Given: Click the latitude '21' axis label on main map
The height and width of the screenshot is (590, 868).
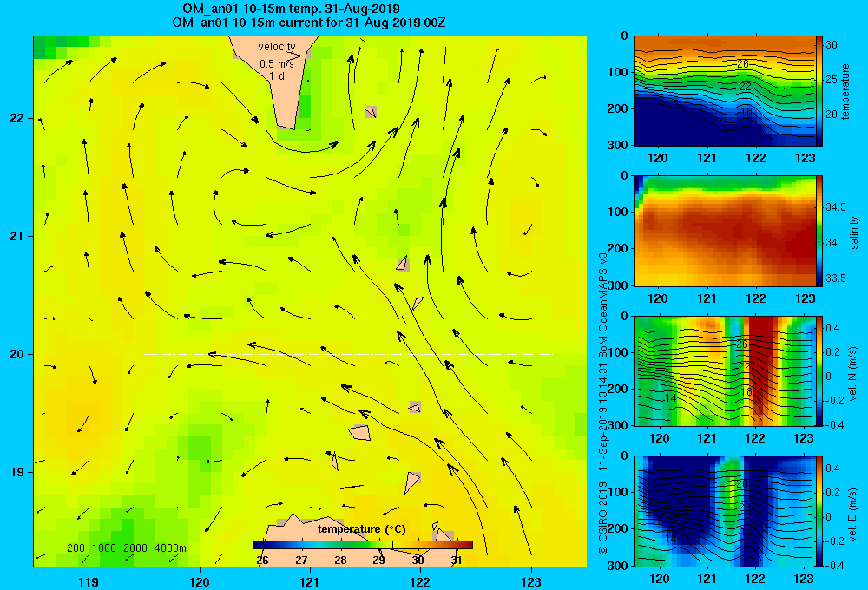Looking at the screenshot, I should tap(17, 236).
